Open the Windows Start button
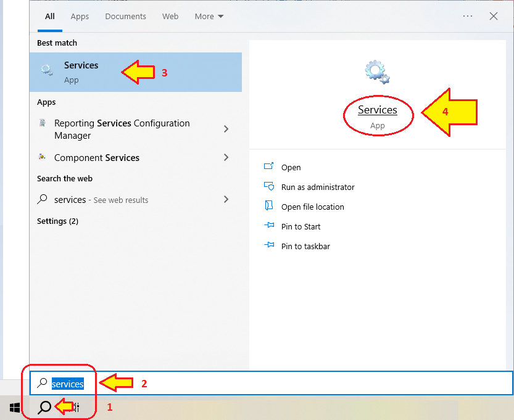This screenshot has width=514, height=420. click(x=14, y=408)
